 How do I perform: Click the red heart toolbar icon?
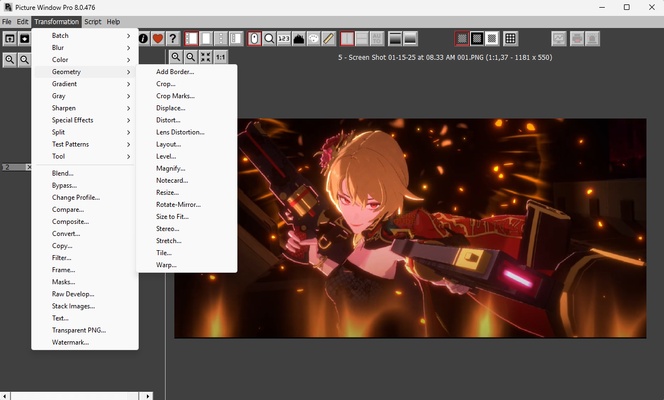point(158,39)
